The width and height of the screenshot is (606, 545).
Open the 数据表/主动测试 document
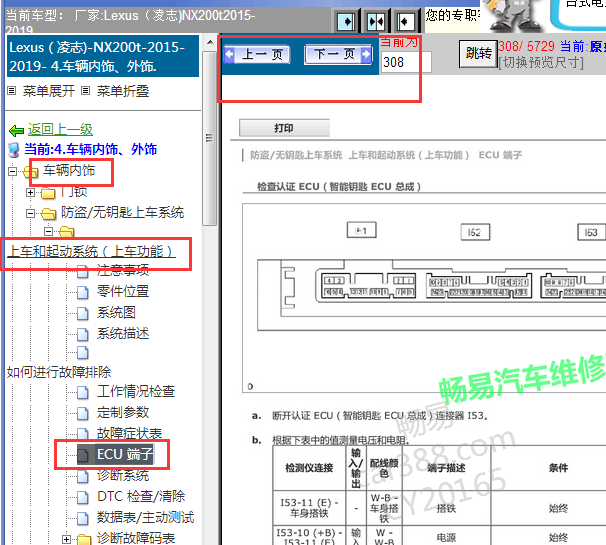[145, 517]
